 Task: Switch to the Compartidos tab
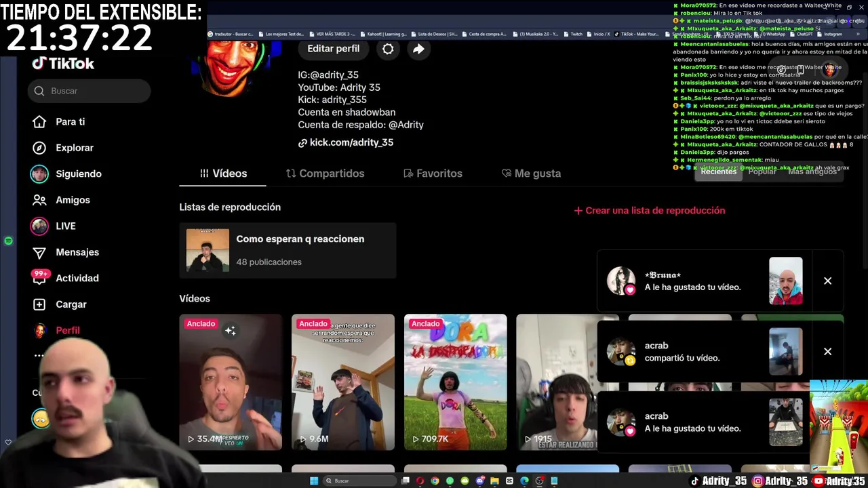pos(325,174)
